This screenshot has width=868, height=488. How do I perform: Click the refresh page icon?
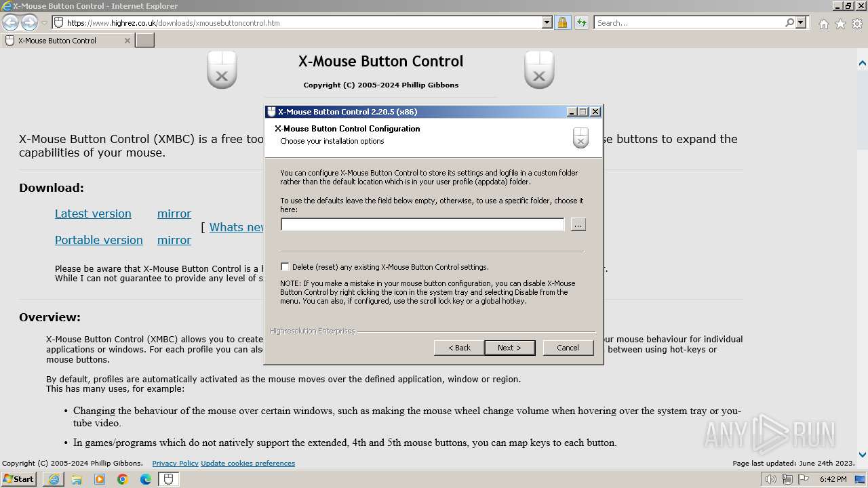[x=581, y=22]
